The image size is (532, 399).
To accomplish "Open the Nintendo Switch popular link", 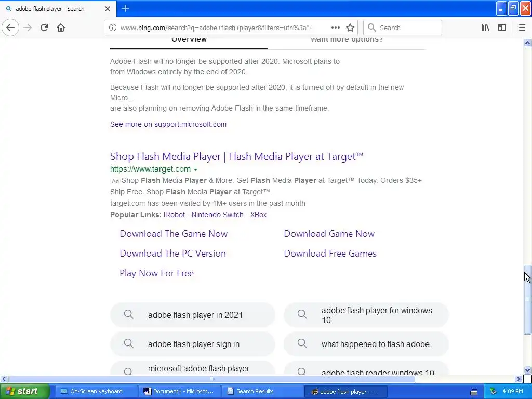I will 218,215.
